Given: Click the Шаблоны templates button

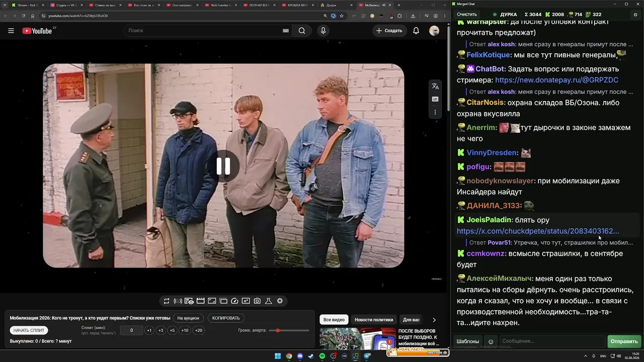Looking at the screenshot, I should (x=468, y=341).
